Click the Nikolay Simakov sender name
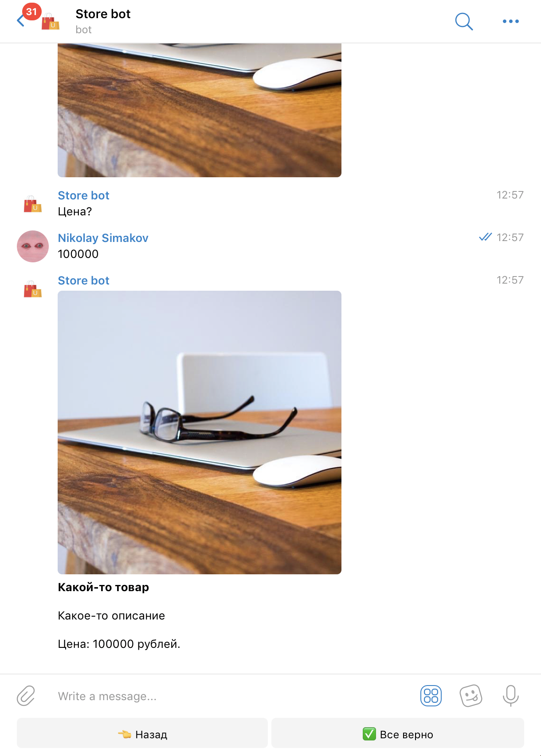Screen dimensions: 541x756 tap(103, 238)
